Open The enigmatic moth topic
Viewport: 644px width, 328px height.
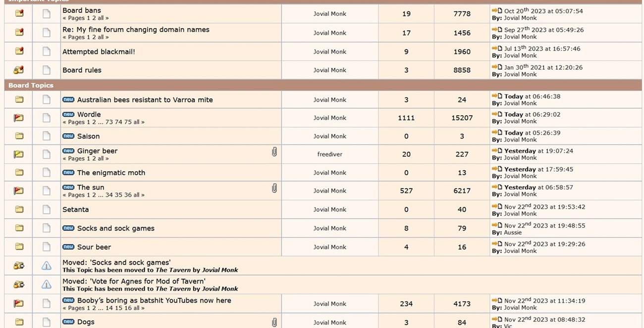click(x=111, y=173)
